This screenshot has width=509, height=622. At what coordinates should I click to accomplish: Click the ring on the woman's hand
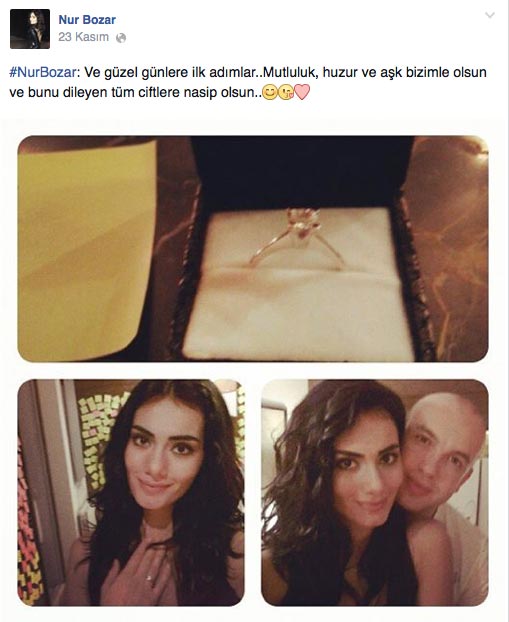pyautogui.click(x=149, y=578)
